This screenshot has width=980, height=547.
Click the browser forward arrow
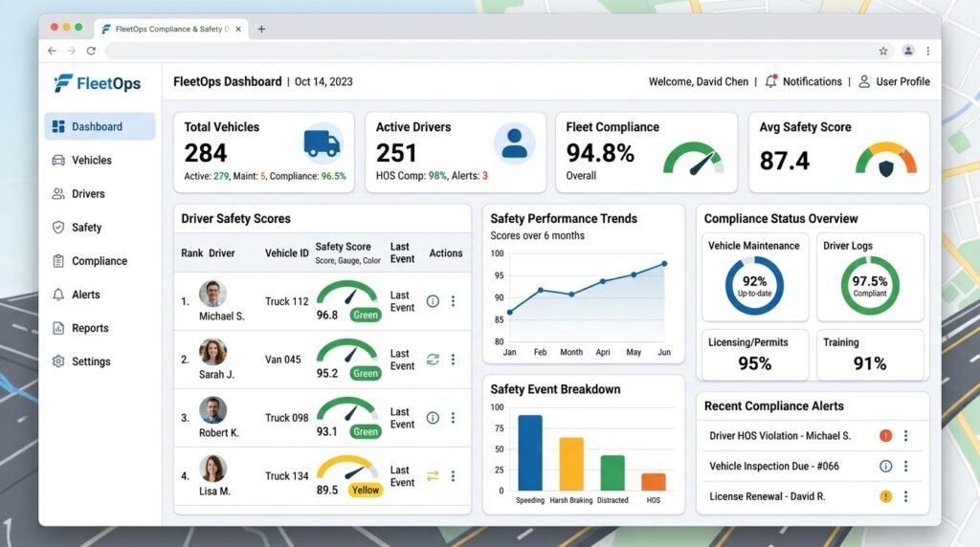[71, 51]
